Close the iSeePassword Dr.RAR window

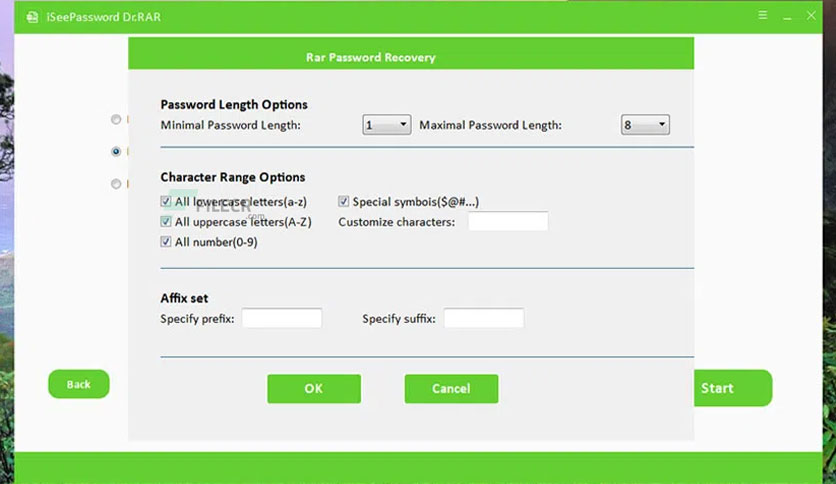(x=811, y=15)
